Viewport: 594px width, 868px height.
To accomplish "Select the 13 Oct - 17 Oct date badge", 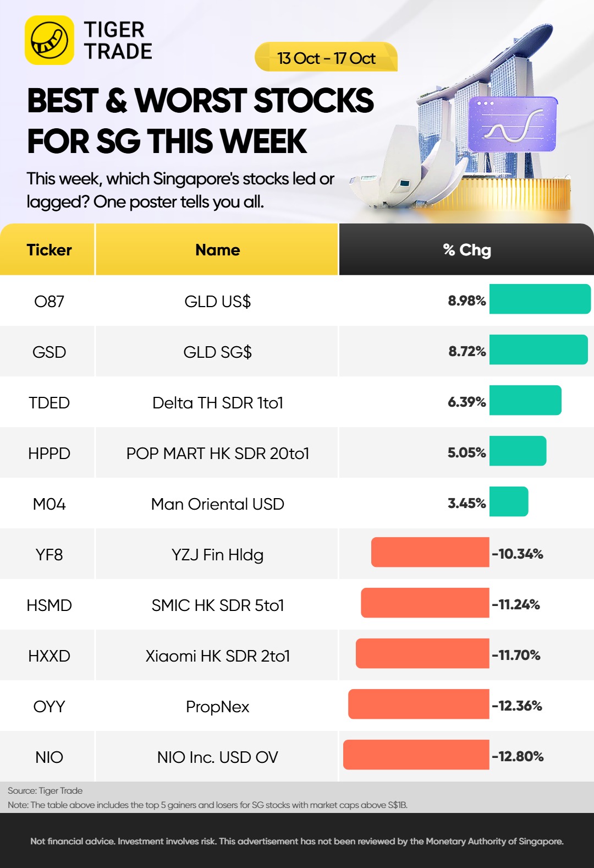I will 326,58.
